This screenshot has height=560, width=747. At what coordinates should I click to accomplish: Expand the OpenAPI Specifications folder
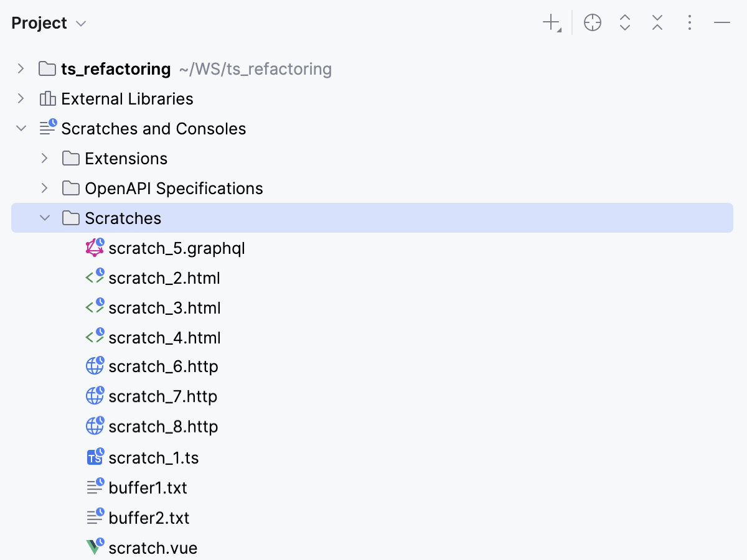pyautogui.click(x=44, y=188)
